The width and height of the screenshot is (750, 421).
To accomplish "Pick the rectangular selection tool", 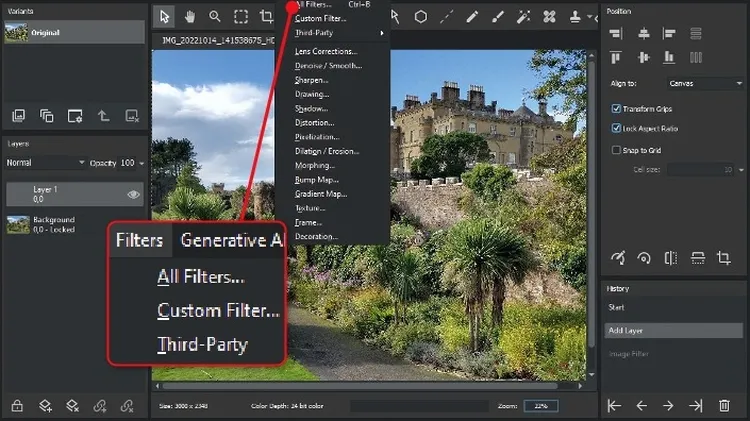I will click(x=241, y=16).
